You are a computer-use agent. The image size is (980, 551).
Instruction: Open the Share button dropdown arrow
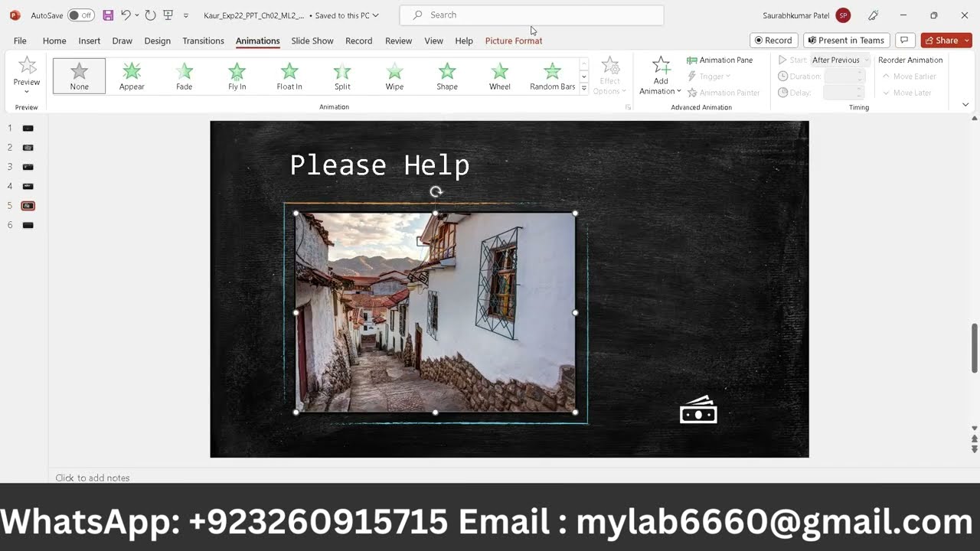click(967, 41)
